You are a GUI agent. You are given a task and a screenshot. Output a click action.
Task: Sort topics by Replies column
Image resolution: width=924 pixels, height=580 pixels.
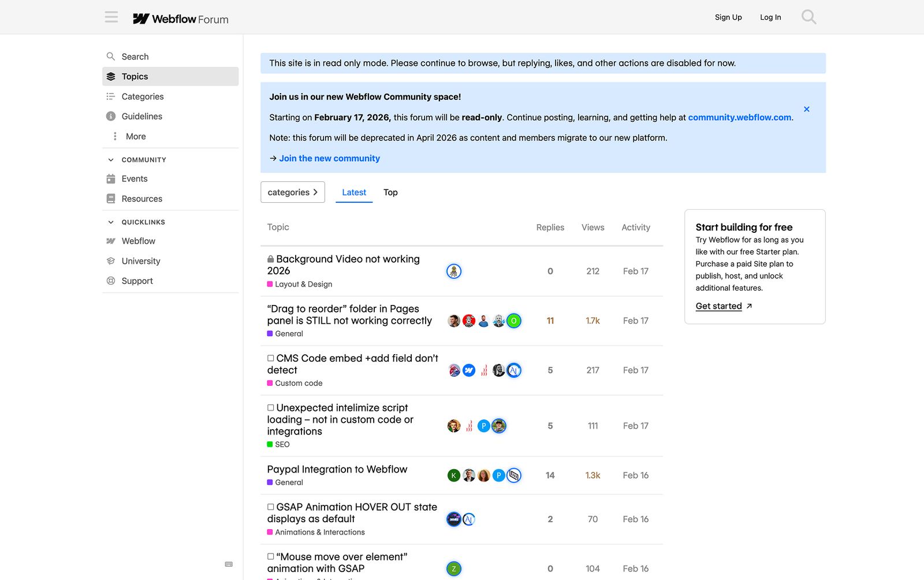(x=550, y=228)
